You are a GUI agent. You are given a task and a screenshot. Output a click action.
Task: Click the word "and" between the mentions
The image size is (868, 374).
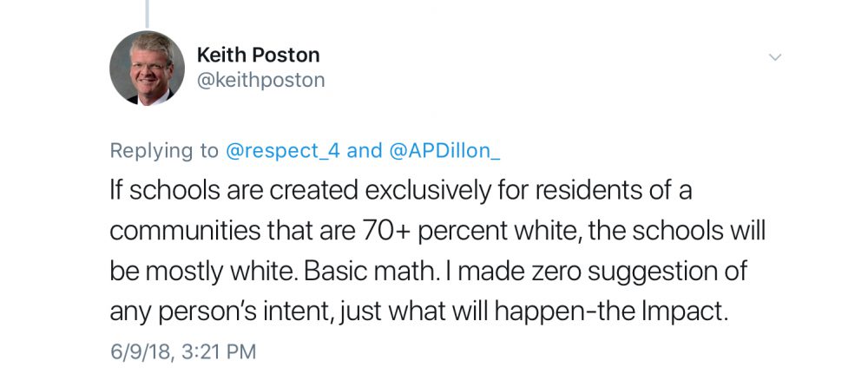point(365,151)
